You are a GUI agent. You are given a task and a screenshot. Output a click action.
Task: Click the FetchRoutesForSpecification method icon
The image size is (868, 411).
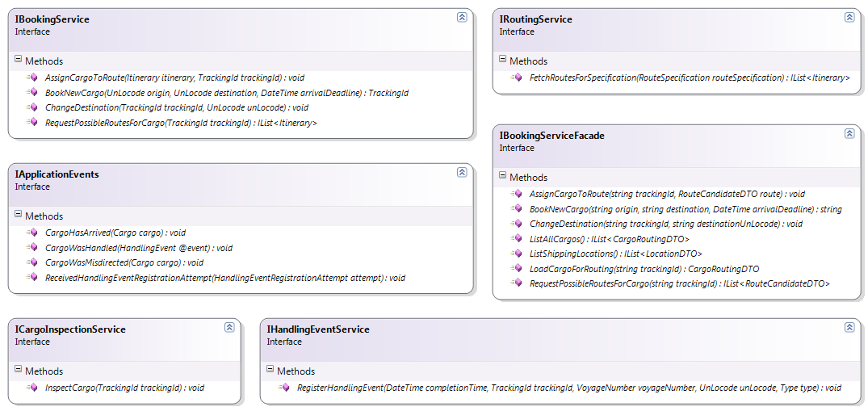[x=517, y=78]
